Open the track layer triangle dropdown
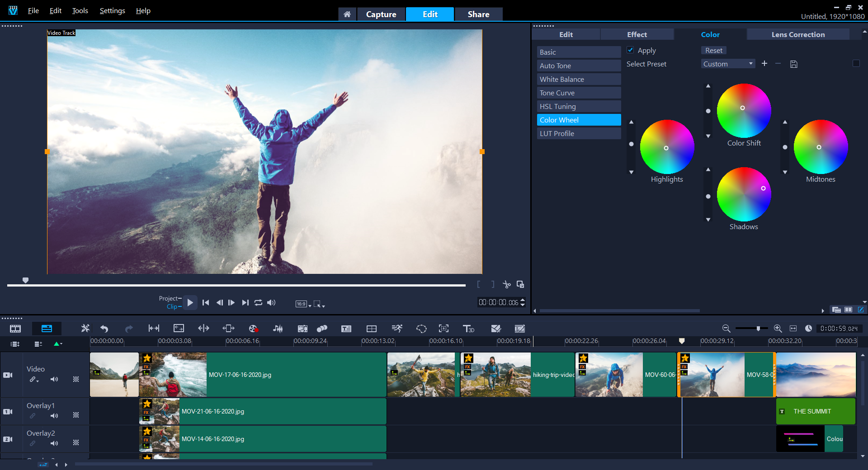This screenshot has height=470, width=868. tap(58, 344)
